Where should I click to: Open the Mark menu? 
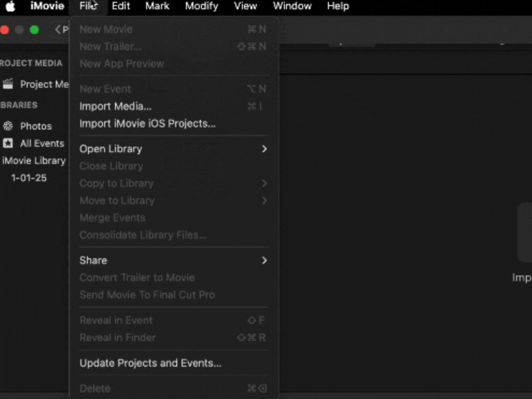point(157,6)
